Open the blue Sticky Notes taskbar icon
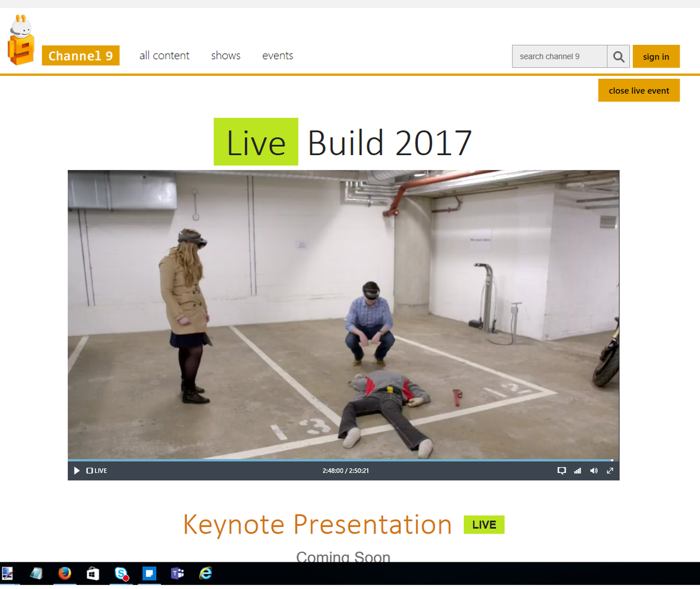 pyautogui.click(x=149, y=573)
